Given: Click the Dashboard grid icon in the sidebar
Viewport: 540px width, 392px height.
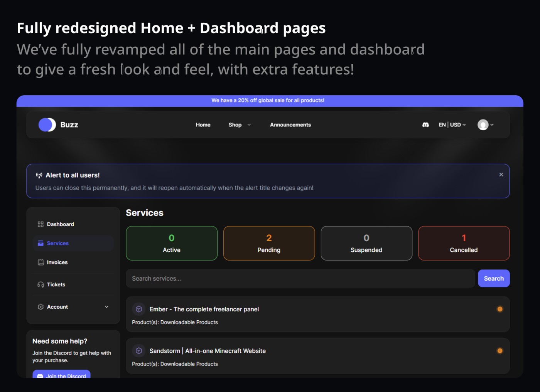Looking at the screenshot, I should (40, 224).
